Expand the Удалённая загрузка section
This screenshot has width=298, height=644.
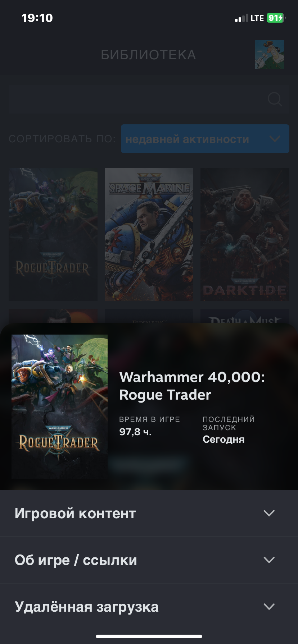click(149, 607)
